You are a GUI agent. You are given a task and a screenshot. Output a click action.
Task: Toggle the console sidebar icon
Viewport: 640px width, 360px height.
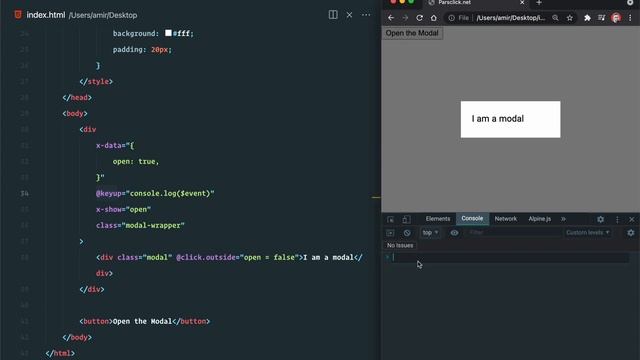[390, 233]
